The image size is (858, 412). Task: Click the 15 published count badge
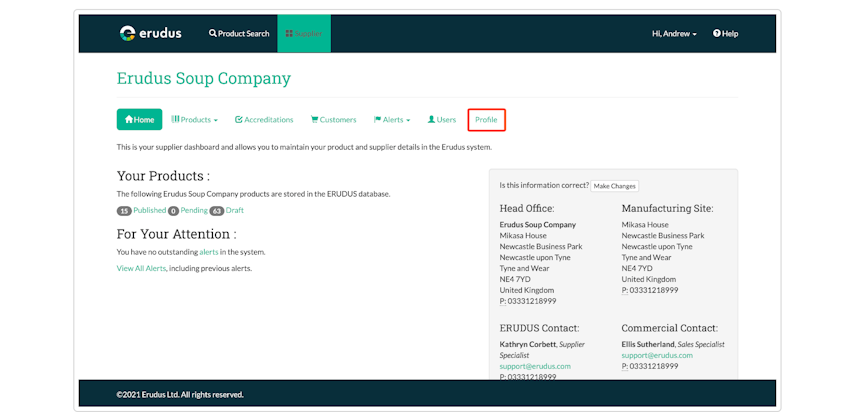point(124,211)
